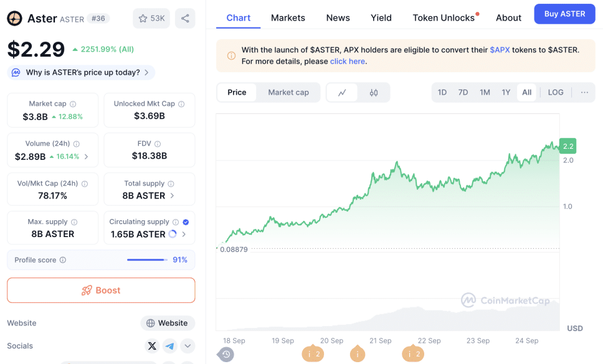This screenshot has height=364, width=603.
Task: Follow the $APX token link
Action: tap(500, 49)
